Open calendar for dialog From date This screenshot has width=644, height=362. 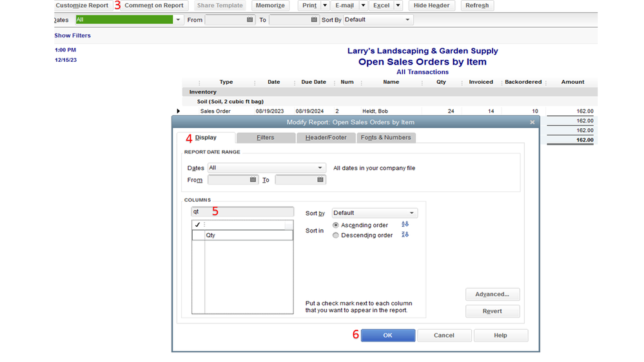[x=253, y=180]
